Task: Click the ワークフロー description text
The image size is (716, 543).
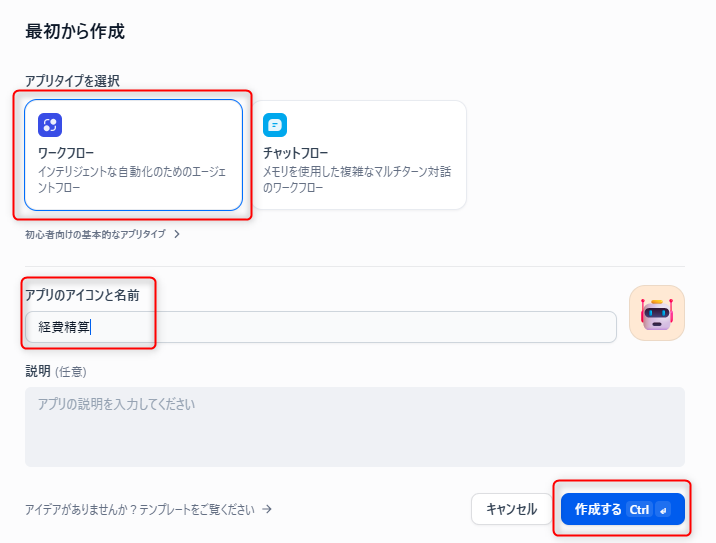Action: 133,179
